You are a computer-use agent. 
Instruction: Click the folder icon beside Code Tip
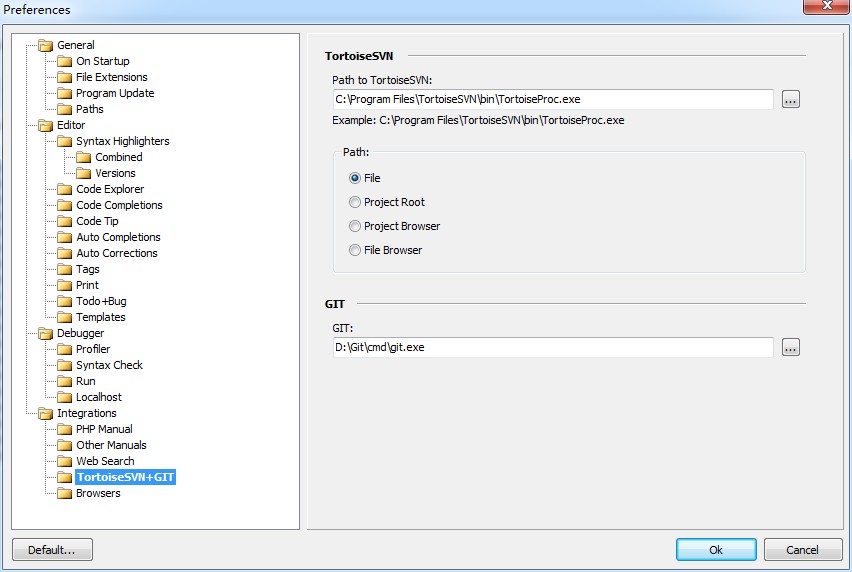coord(65,221)
